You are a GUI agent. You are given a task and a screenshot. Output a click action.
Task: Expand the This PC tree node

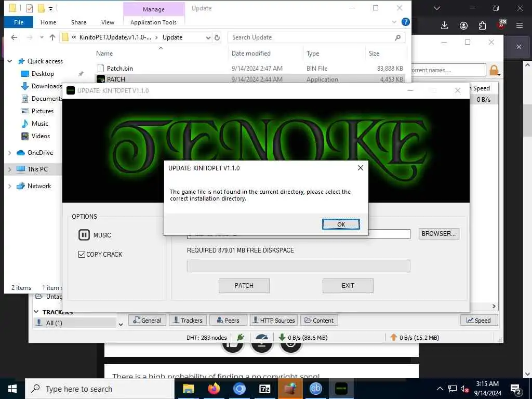pyautogui.click(x=9, y=169)
